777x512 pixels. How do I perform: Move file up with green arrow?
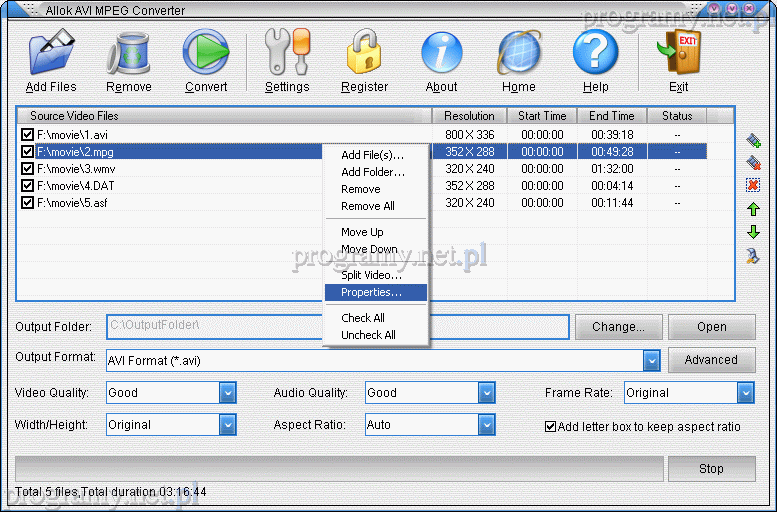tap(753, 209)
